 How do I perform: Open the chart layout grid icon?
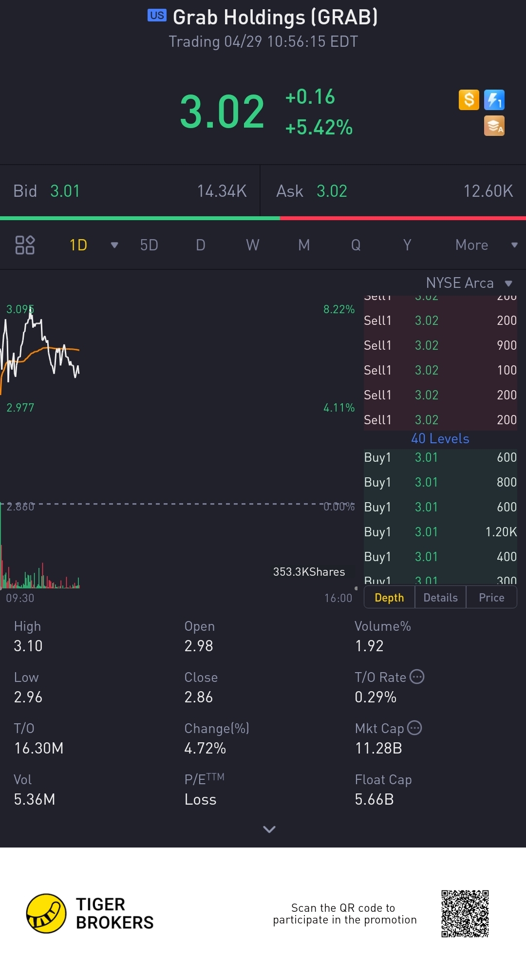[25, 245]
